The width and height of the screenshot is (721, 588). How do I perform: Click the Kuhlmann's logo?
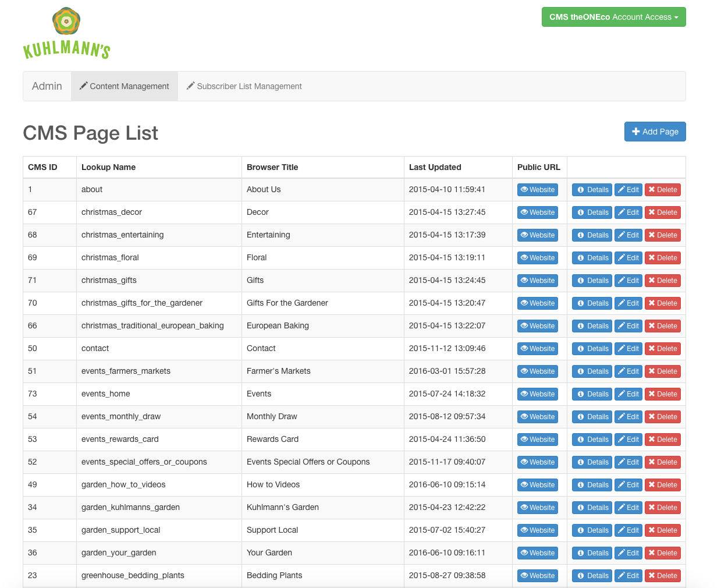coord(66,33)
